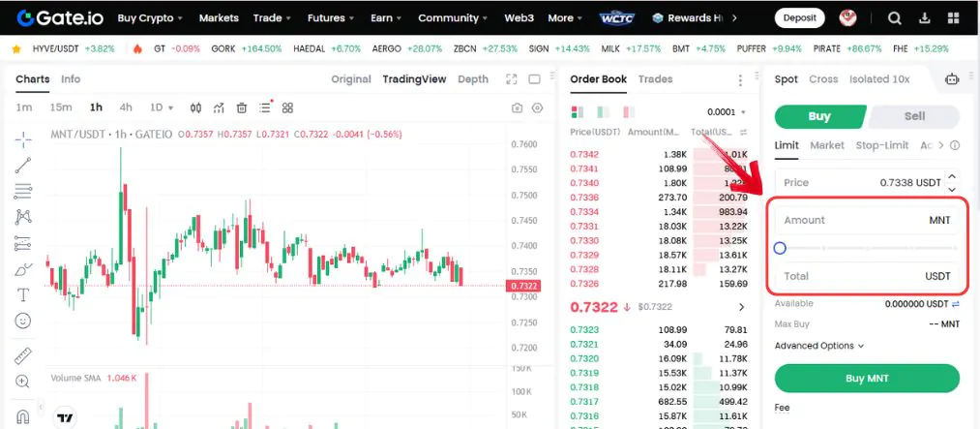Switch to Cross margin tab
Image resolution: width=980 pixels, height=429 pixels.
tap(823, 79)
